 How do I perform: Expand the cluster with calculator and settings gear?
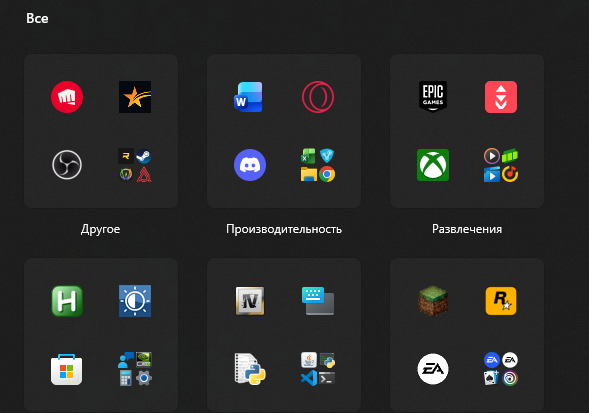(x=135, y=369)
